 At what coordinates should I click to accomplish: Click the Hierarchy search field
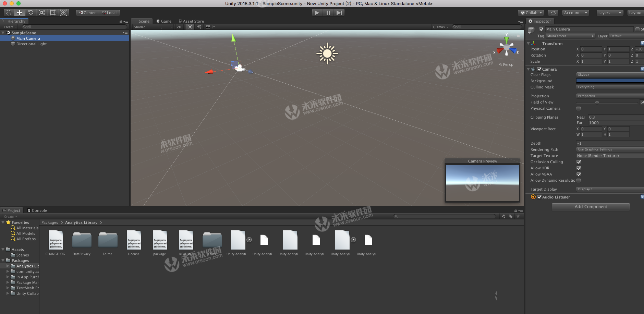(74, 27)
